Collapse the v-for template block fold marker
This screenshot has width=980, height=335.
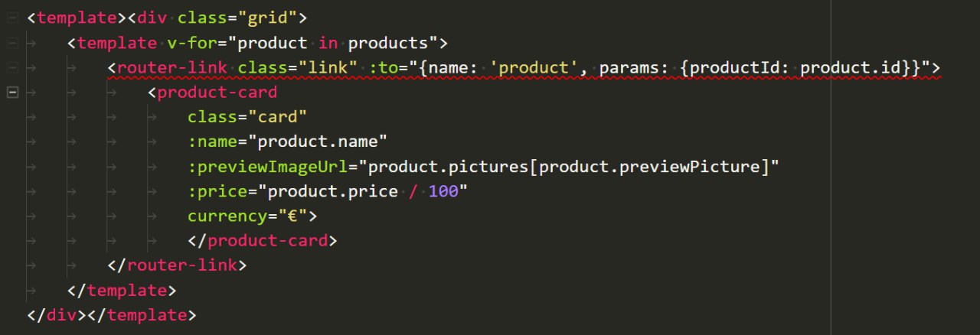[x=12, y=42]
